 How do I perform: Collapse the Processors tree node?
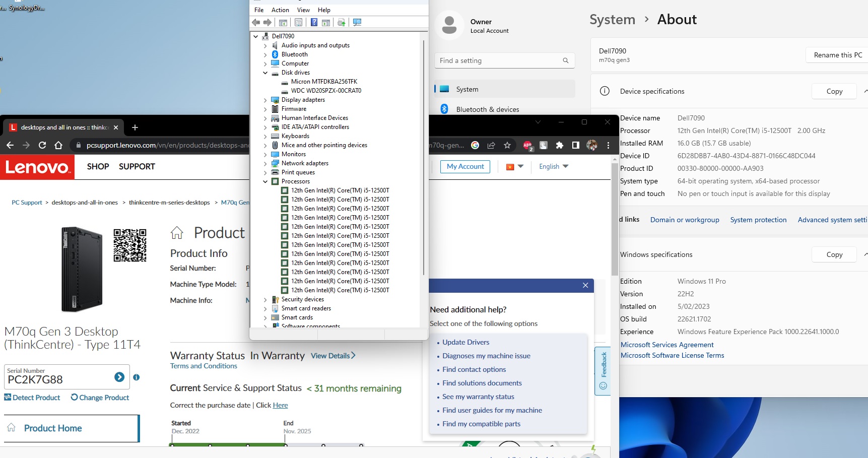coord(265,181)
